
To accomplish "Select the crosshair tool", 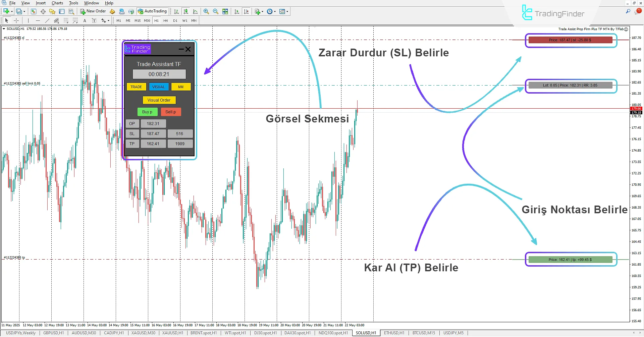I will pyautogui.click(x=16, y=20).
